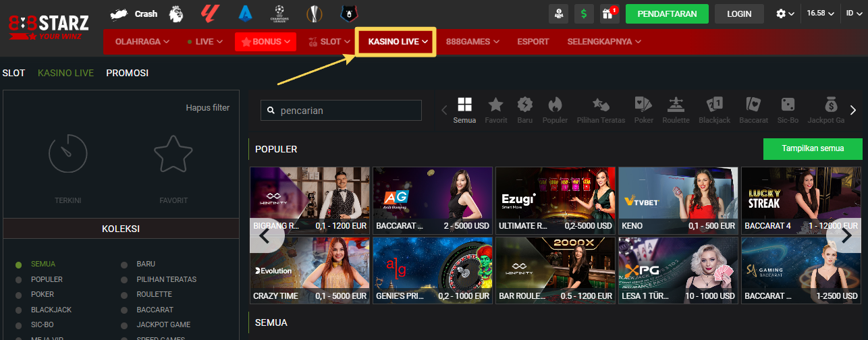The image size is (868, 340).
Task: Choose the Semua collection filter
Action: (43, 264)
